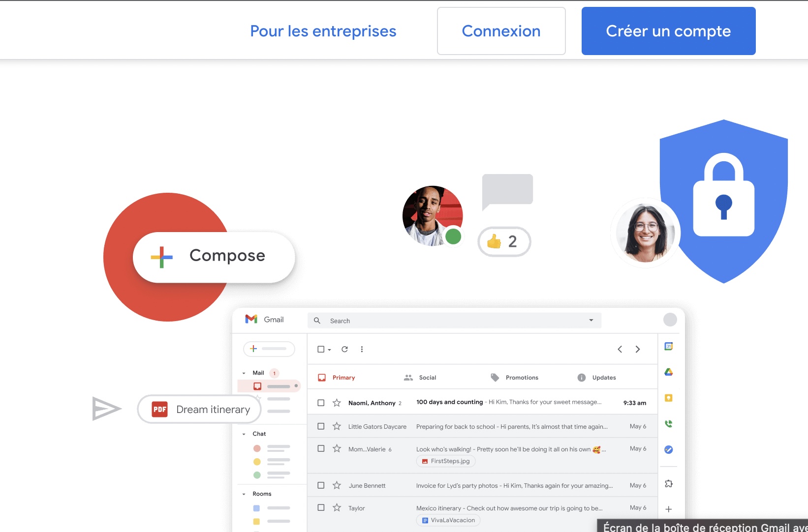Click the Gmail M logo
This screenshot has height=532, width=808.
pyautogui.click(x=251, y=319)
